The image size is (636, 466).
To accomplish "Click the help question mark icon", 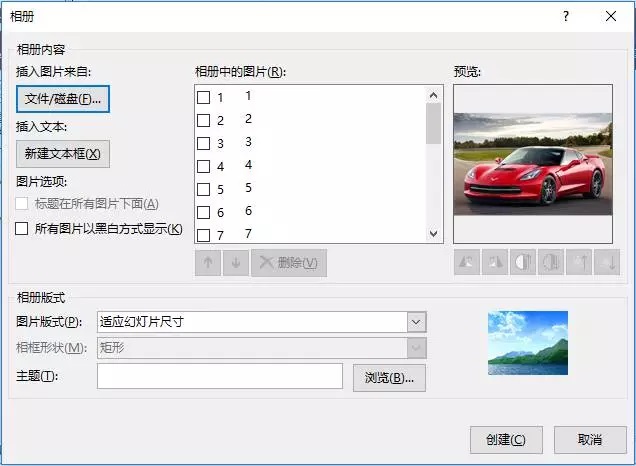I will [566, 16].
